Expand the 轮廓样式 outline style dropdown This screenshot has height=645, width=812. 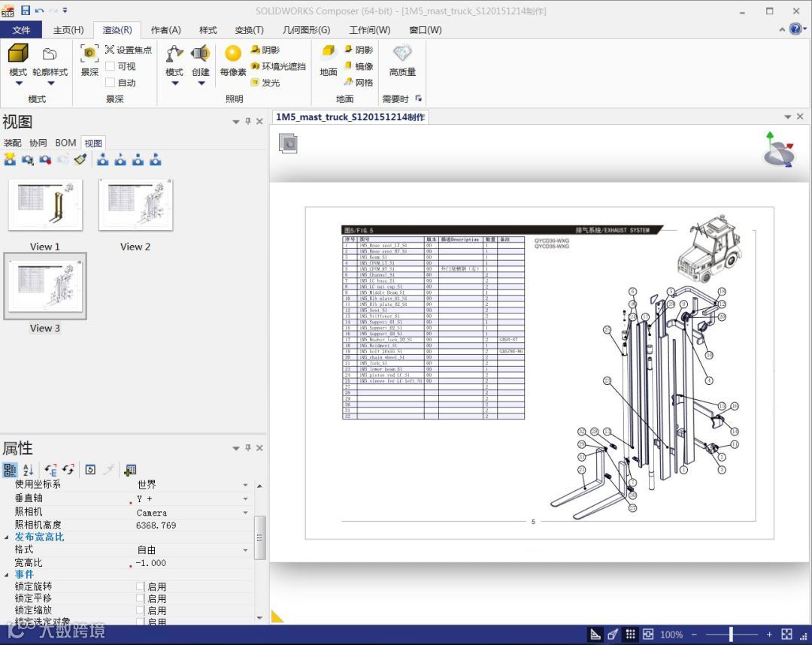coord(50,83)
